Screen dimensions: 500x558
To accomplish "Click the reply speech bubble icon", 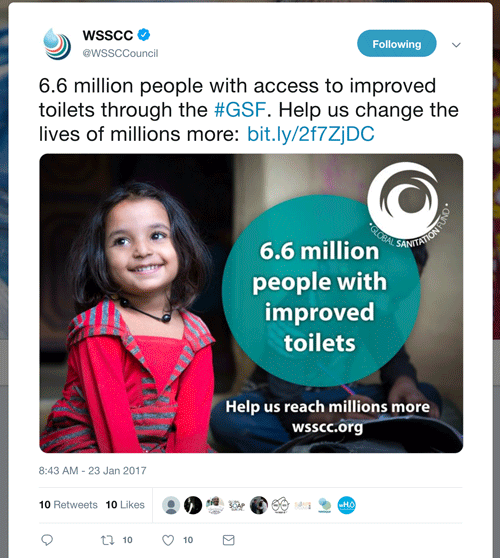I will click(47, 540).
